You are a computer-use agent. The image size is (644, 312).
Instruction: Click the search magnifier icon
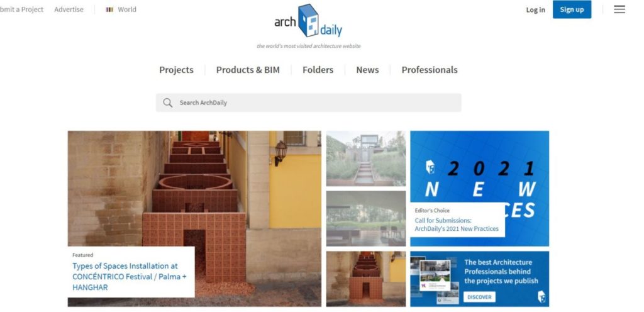[167, 103]
